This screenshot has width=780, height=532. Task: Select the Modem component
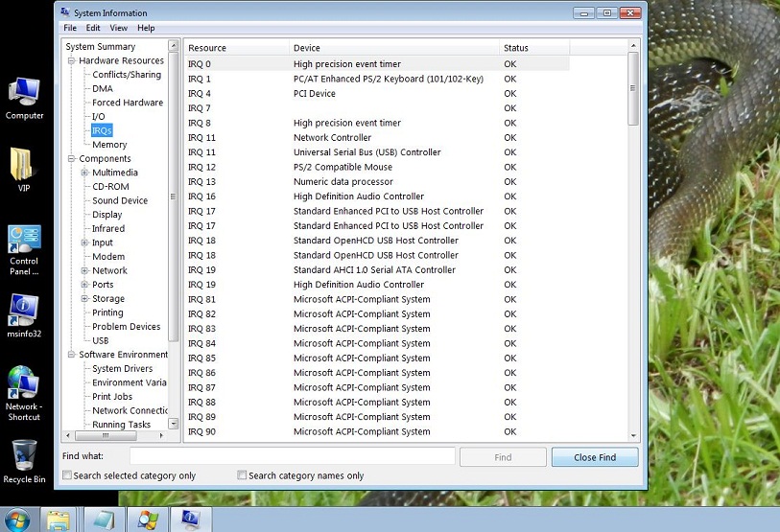108,257
